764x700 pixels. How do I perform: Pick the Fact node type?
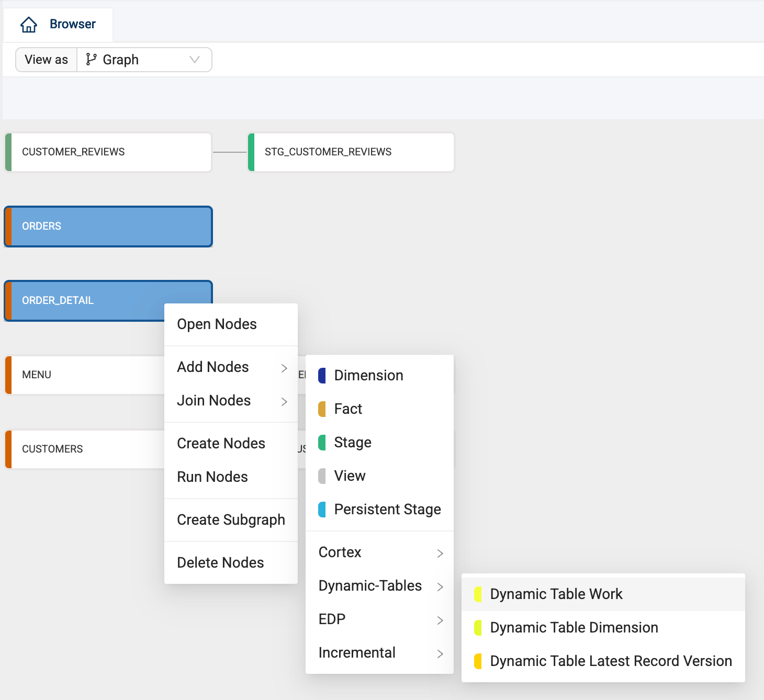pos(348,409)
